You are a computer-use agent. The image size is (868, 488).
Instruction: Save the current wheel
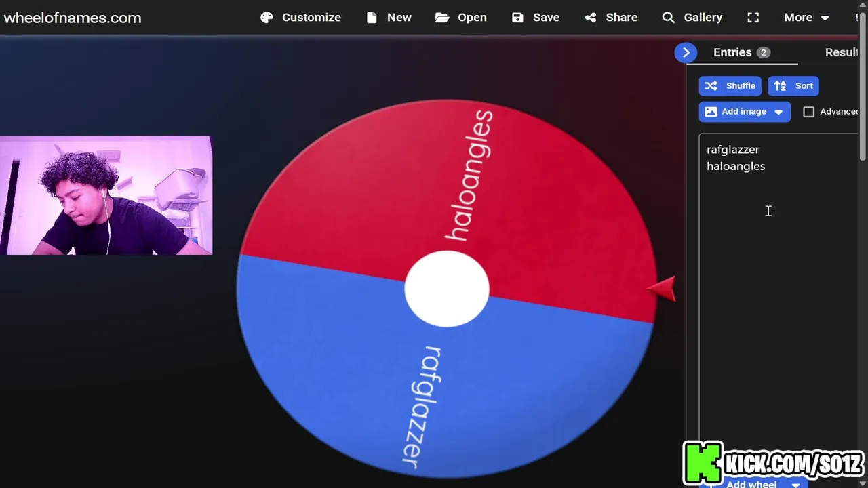(536, 18)
